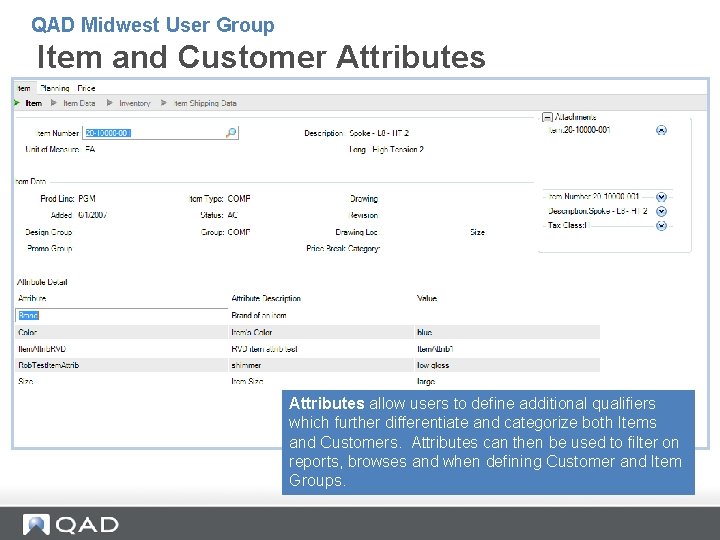Click the QAD logo in footer
Screen dimensions: 720x540
pyautogui.click(x=71, y=524)
